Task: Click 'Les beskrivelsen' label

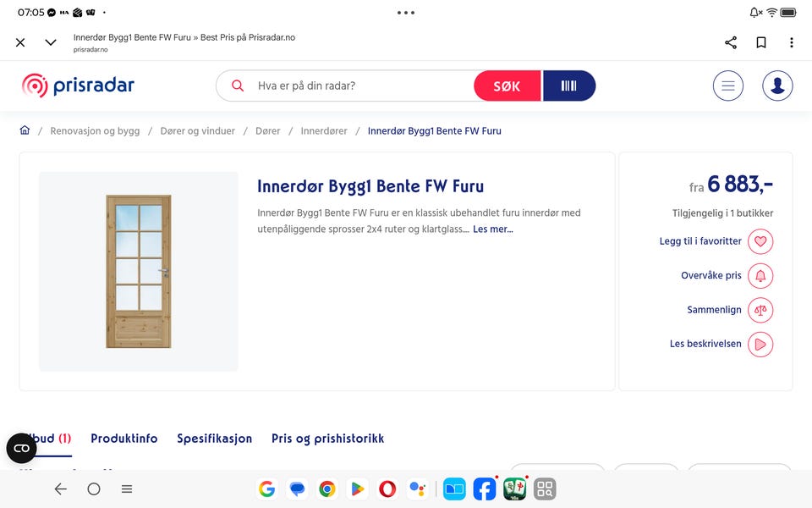Action: coord(705,344)
